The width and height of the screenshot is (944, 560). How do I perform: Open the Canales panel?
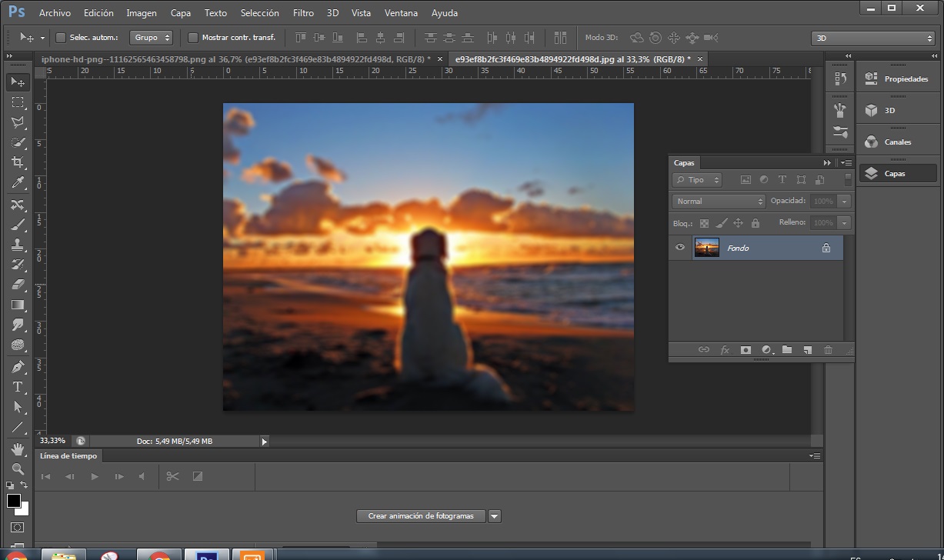(896, 142)
